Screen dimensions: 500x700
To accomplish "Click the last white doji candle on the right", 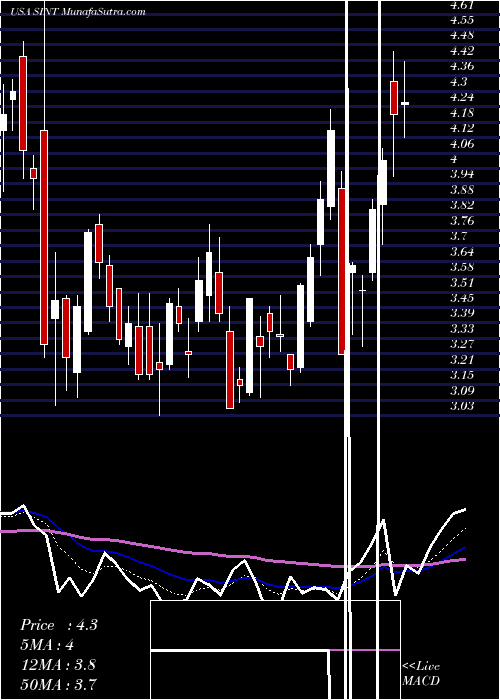I will tap(405, 103).
